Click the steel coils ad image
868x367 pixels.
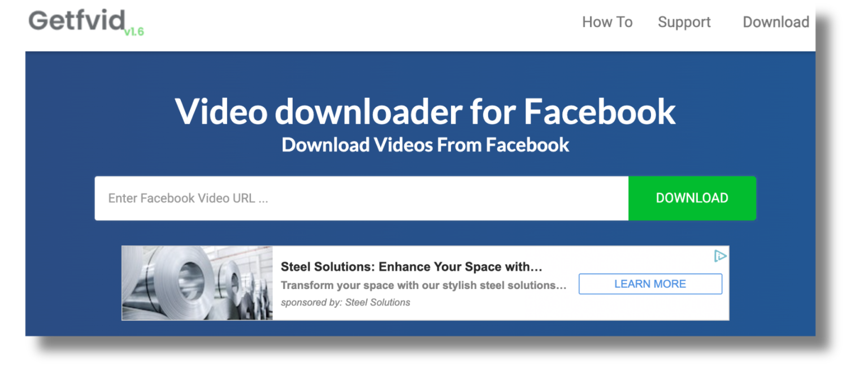click(196, 283)
